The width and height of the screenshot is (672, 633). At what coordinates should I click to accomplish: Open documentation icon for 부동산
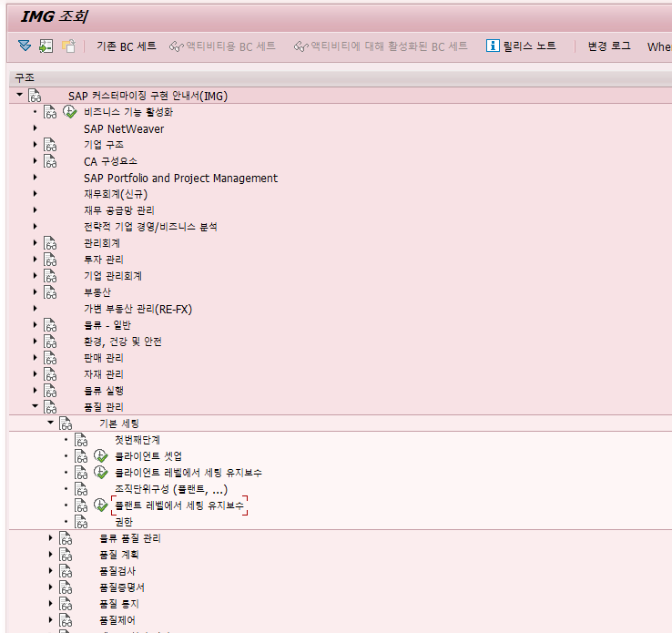click(x=50, y=292)
